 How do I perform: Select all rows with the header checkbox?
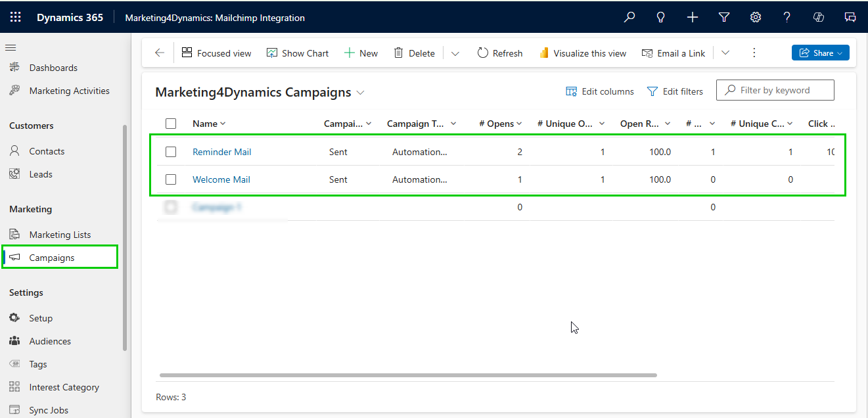point(171,123)
